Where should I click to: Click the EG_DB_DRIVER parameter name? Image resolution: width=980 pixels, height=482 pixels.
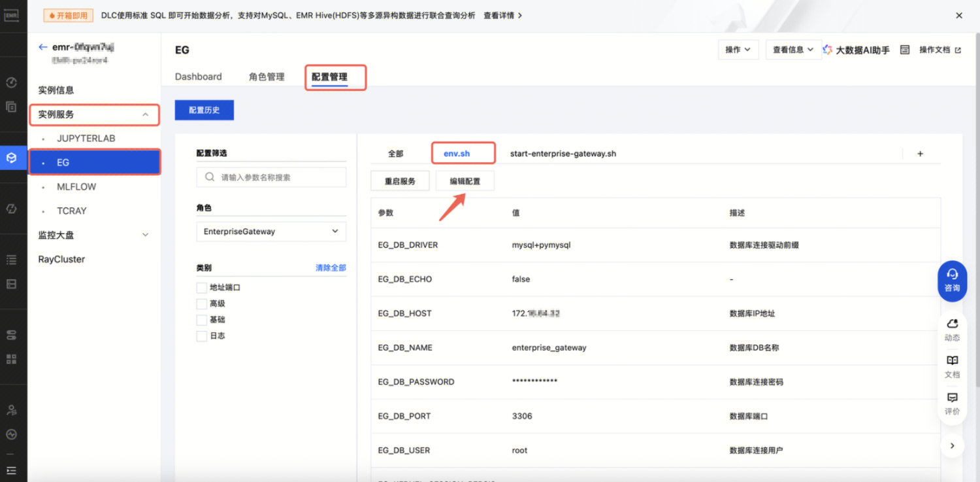(x=408, y=245)
